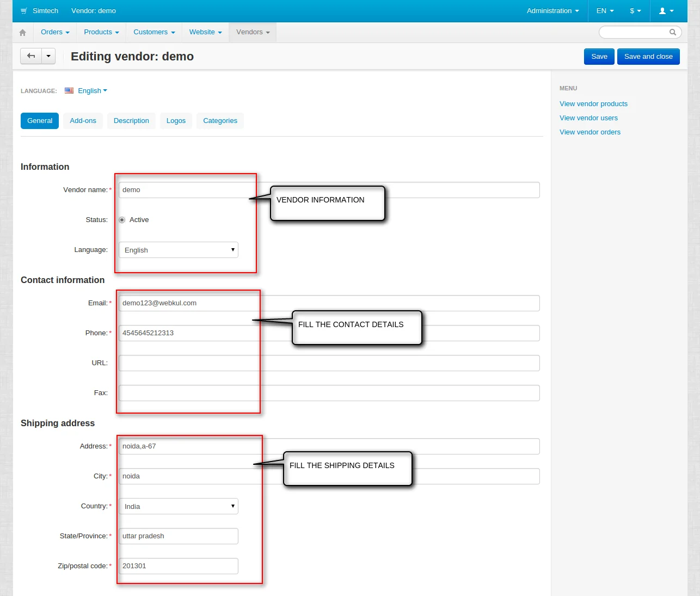Open the Administration dropdown menu
700x596 pixels.
552,11
